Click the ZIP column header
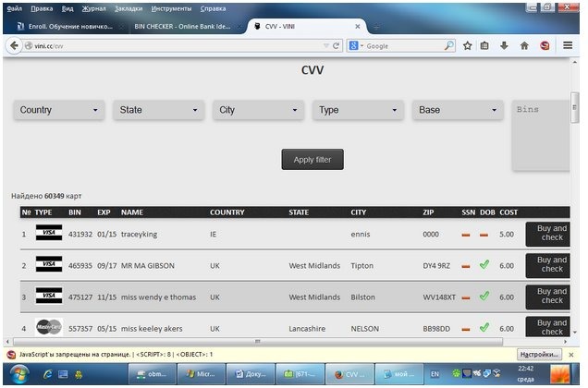This screenshot has height=388, width=588. 428,212
